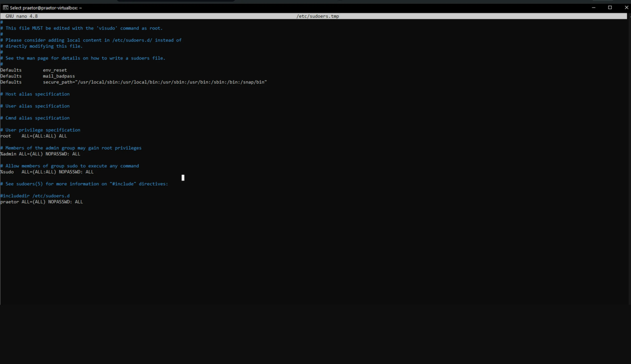Screen dimensions: 631x364
Task: Click the #includedir /etc/sudoers.d line
Action: (x=35, y=196)
